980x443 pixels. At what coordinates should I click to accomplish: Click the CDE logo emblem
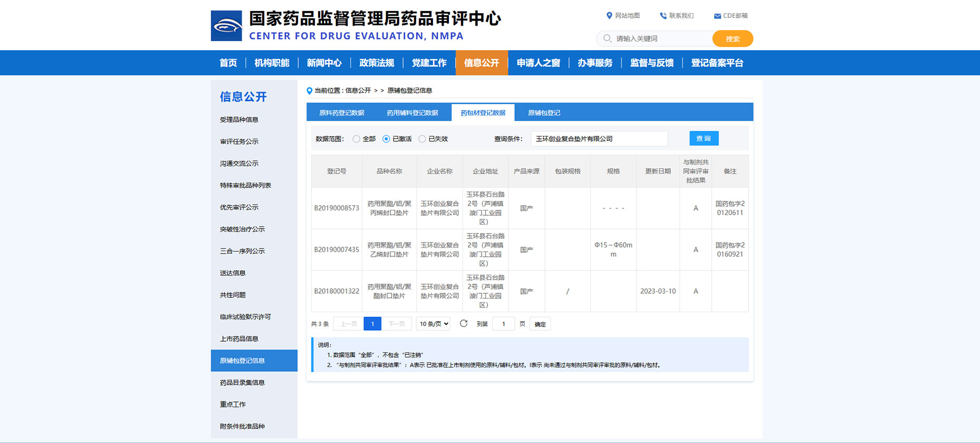227,26
